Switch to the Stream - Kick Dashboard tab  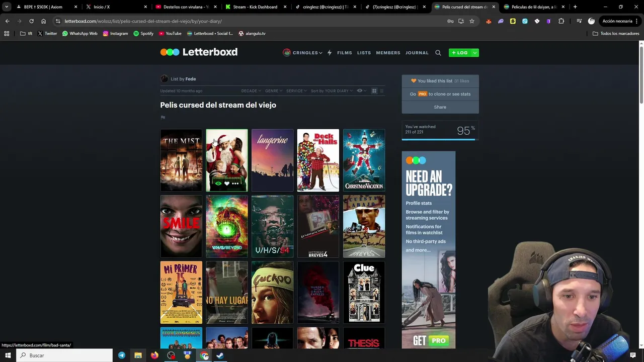point(255,7)
